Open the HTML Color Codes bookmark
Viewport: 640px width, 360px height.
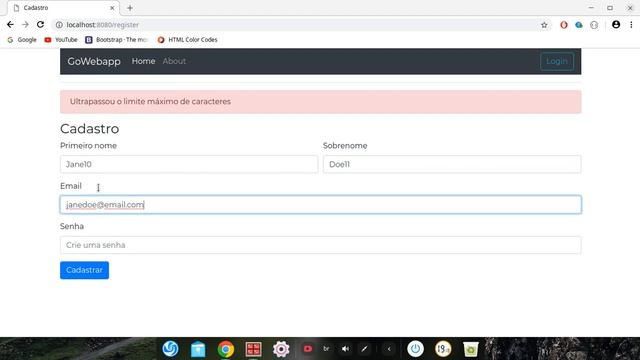click(187, 40)
